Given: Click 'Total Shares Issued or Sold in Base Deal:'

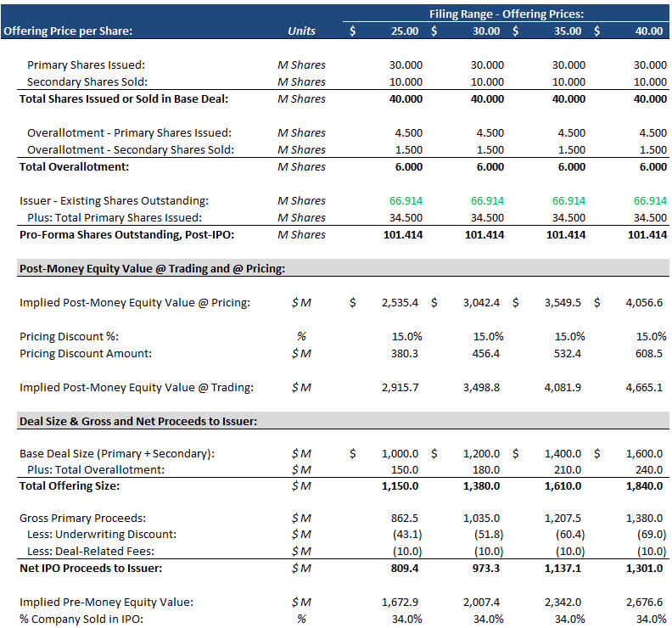Looking at the screenshot, I should pyautogui.click(x=124, y=99).
